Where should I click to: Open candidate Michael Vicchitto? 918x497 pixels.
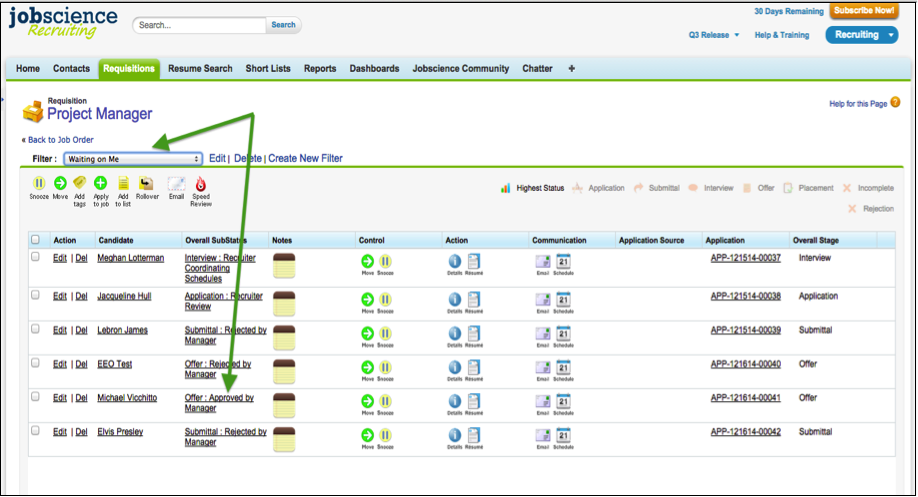click(x=127, y=397)
